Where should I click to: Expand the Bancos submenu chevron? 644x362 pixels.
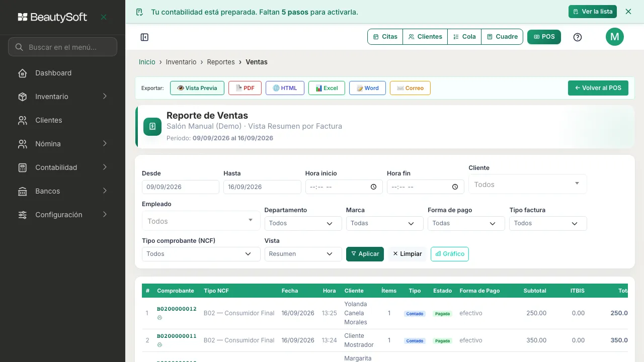tap(105, 191)
